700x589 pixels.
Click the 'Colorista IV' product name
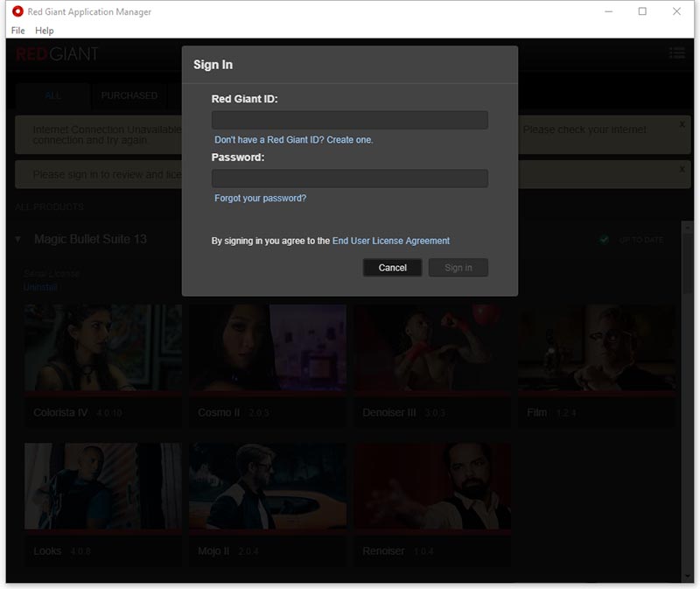pos(60,412)
